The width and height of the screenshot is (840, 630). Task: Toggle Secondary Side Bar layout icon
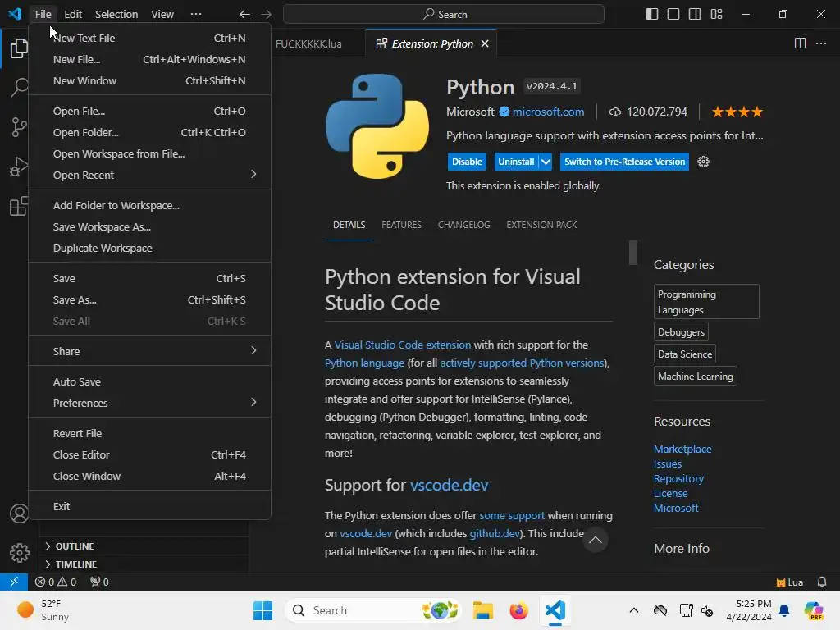(x=695, y=15)
